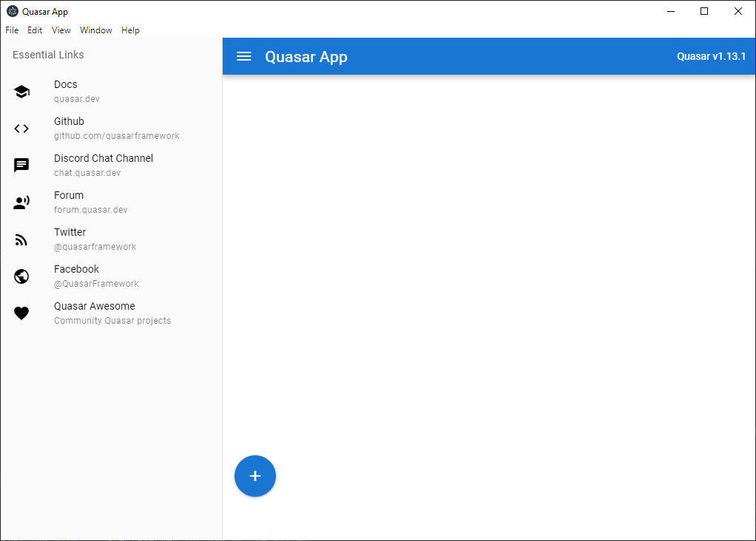
Task: Open the Twitter link
Action: coord(112,239)
